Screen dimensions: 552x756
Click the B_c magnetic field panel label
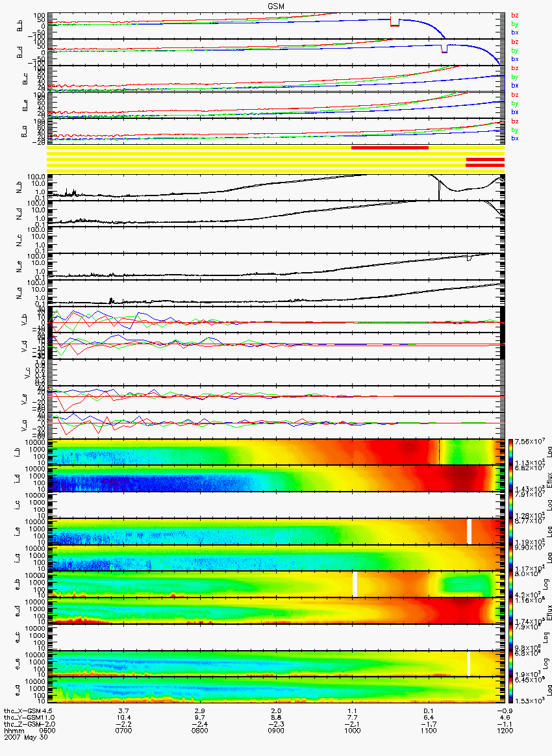(26, 79)
